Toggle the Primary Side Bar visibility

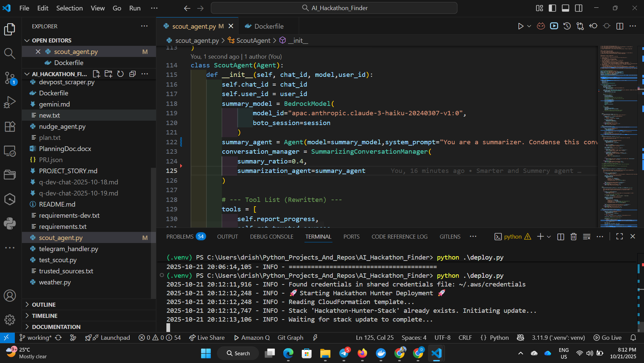point(552,7)
